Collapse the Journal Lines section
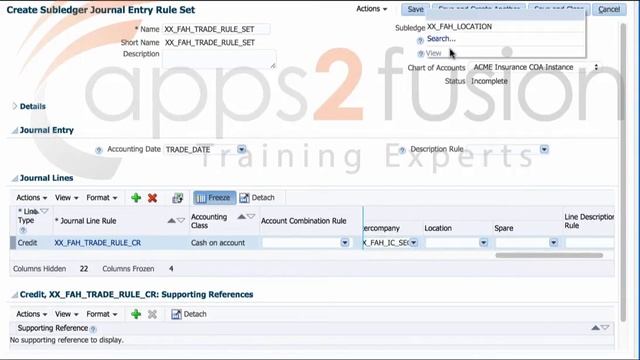This screenshot has height=360, width=640. (x=15, y=178)
